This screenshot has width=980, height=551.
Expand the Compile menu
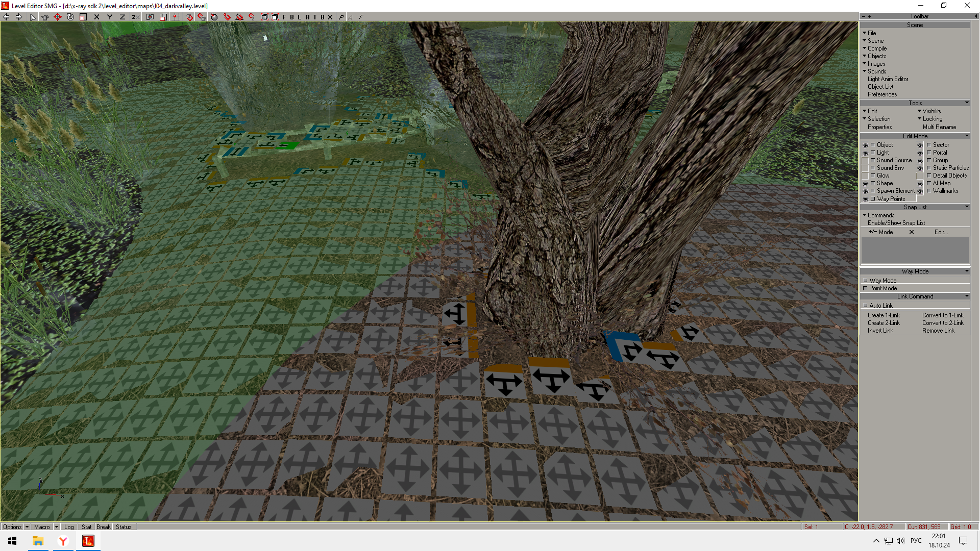click(877, 48)
